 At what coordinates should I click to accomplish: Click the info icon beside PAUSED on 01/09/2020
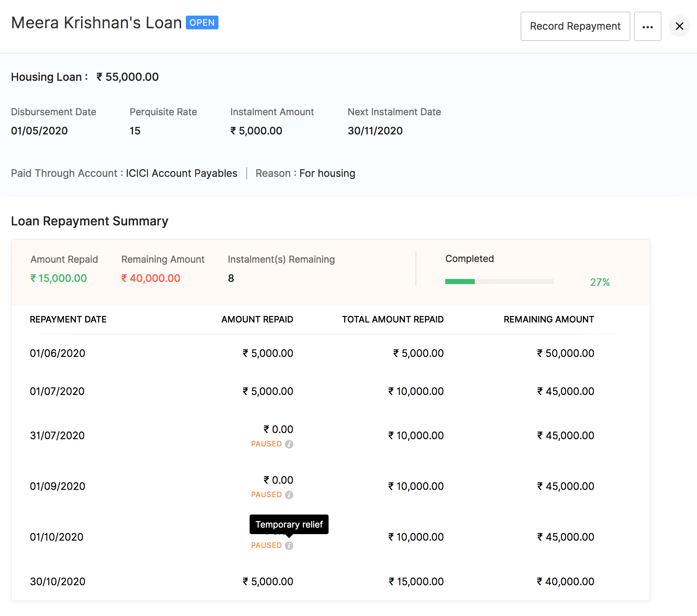point(289,495)
